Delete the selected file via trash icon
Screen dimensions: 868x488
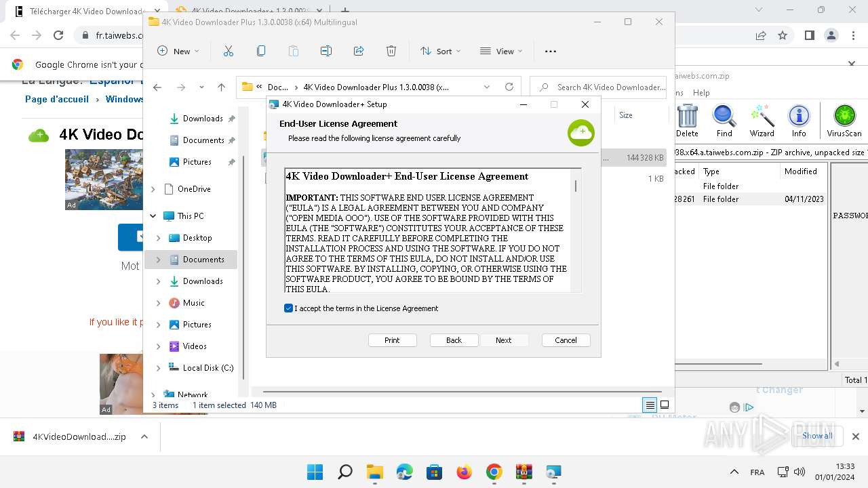391,51
